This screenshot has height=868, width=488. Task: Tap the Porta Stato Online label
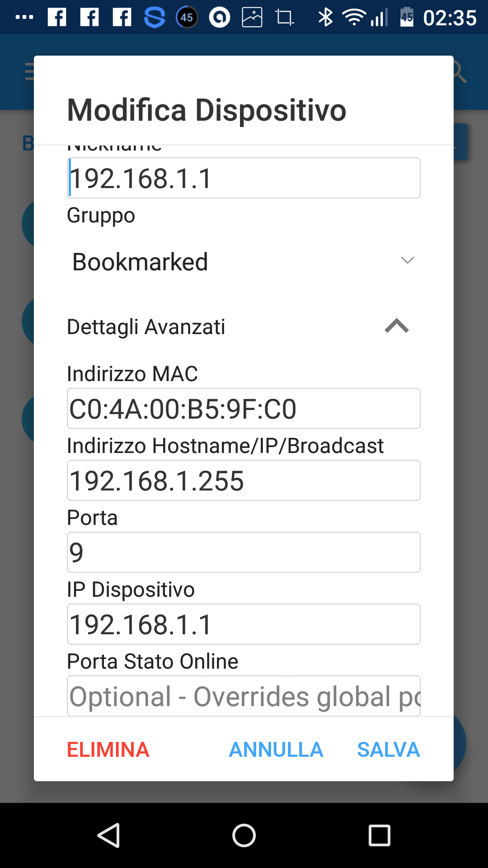(x=152, y=661)
